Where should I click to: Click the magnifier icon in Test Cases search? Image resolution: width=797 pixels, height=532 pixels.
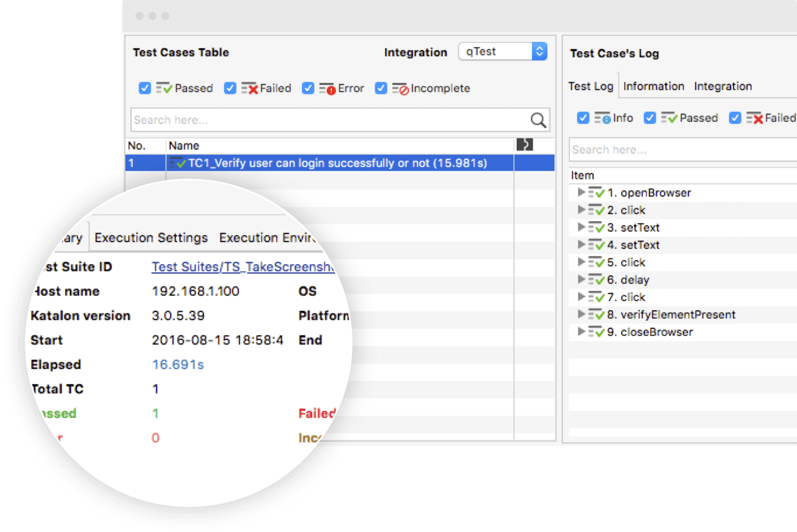click(x=538, y=120)
